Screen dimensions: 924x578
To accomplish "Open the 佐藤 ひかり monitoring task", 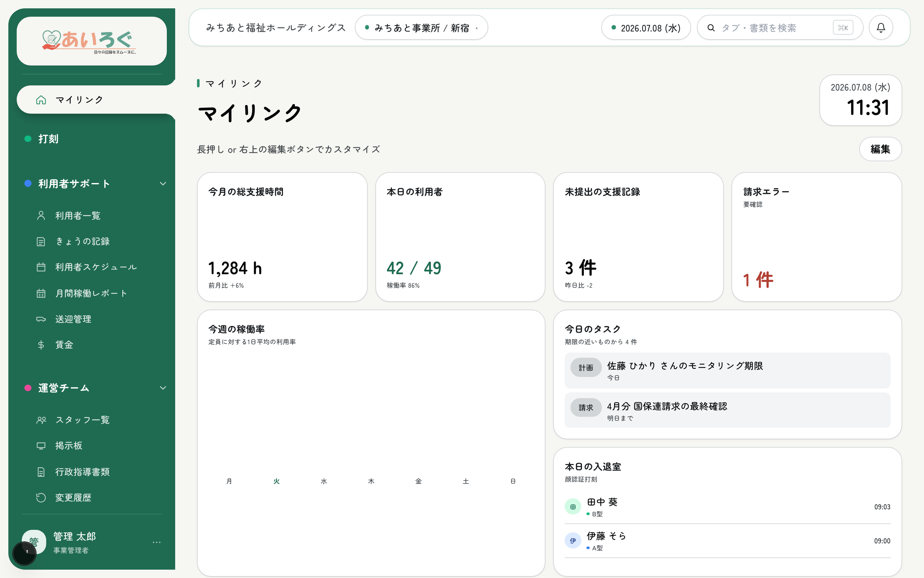I will pyautogui.click(x=727, y=371).
